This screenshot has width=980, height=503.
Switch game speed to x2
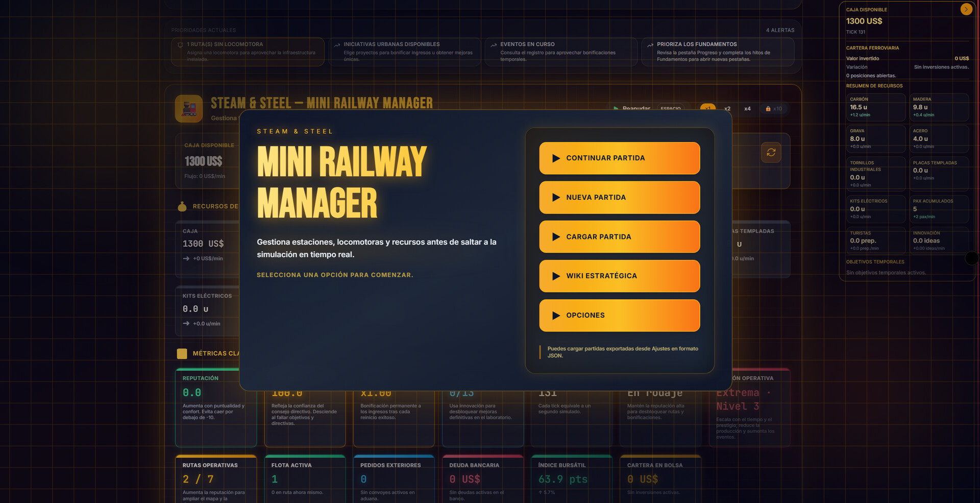point(727,108)
